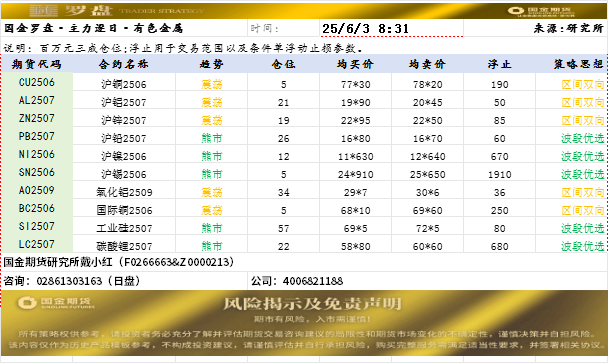This screenshot has height=363, width=608.
Task: Click the 合约名称 column header
Action: 124,64
